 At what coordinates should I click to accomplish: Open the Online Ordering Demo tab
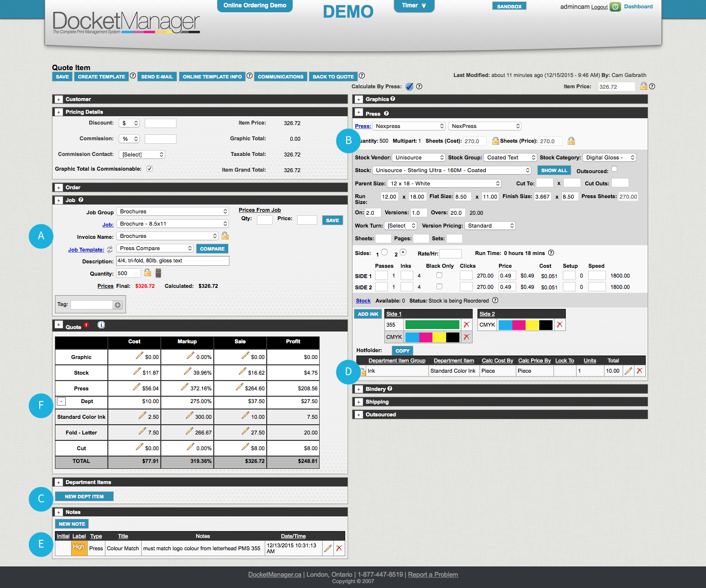[x=254, y=6]
